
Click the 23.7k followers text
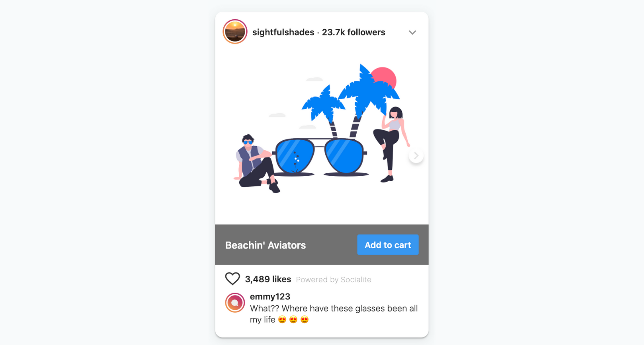click(x=354, y=32)
